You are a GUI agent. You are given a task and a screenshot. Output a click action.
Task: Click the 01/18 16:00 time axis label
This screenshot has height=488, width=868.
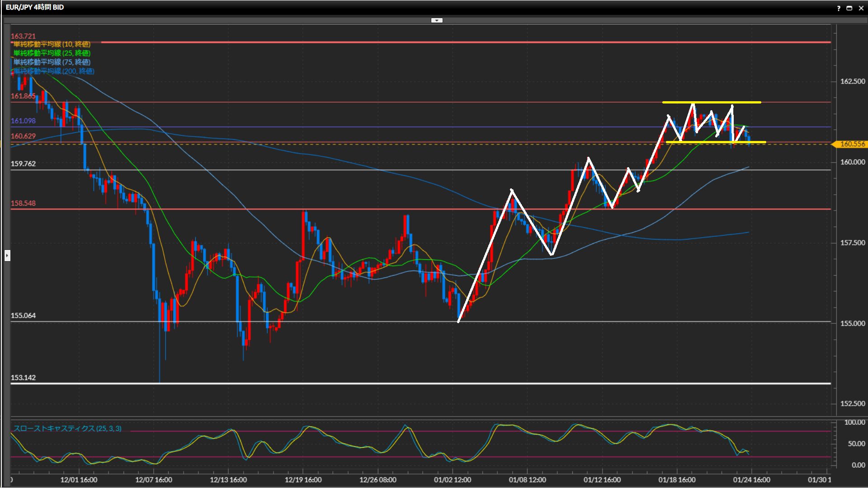coord(677,480)
